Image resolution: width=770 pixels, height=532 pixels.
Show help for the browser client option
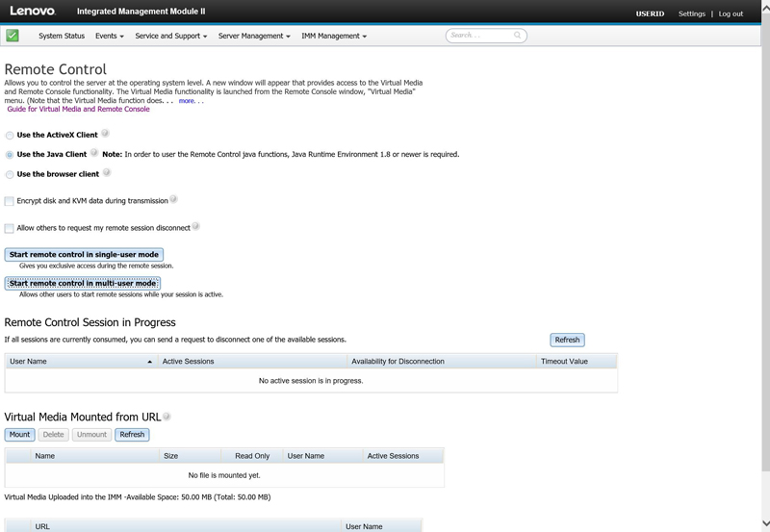107,173
